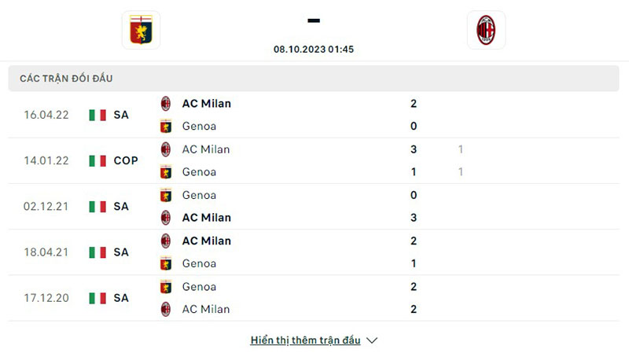629x364 pixels.
Task: Click AC Milan logo in the 16.04.22 match
Action: click(166, 103)
